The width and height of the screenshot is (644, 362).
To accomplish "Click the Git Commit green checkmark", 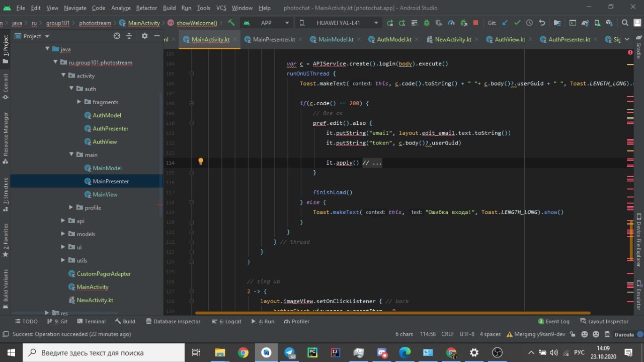I will tap(517, 23).
